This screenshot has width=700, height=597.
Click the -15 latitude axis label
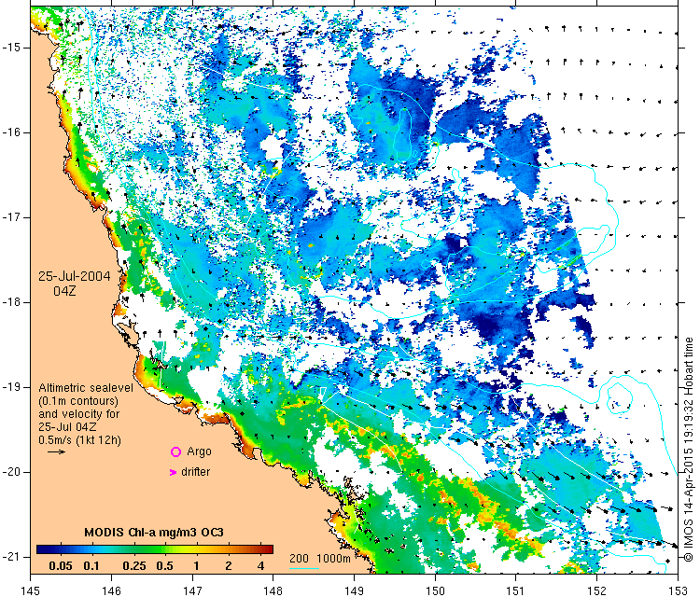coord(10,48)
